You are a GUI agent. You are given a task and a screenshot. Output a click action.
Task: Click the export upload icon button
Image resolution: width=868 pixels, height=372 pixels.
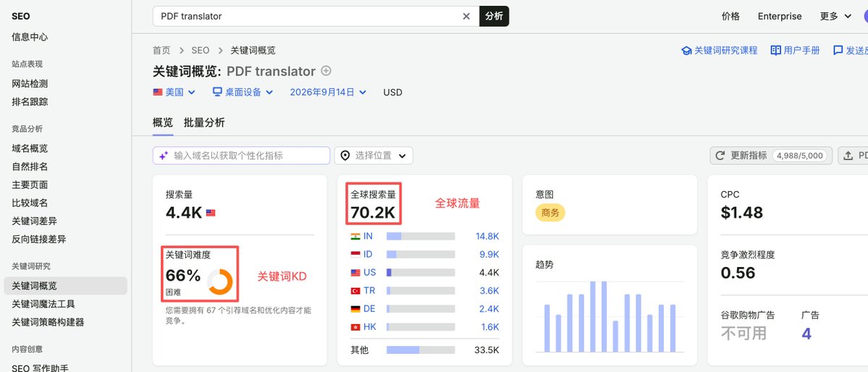[x=848, y=156]
